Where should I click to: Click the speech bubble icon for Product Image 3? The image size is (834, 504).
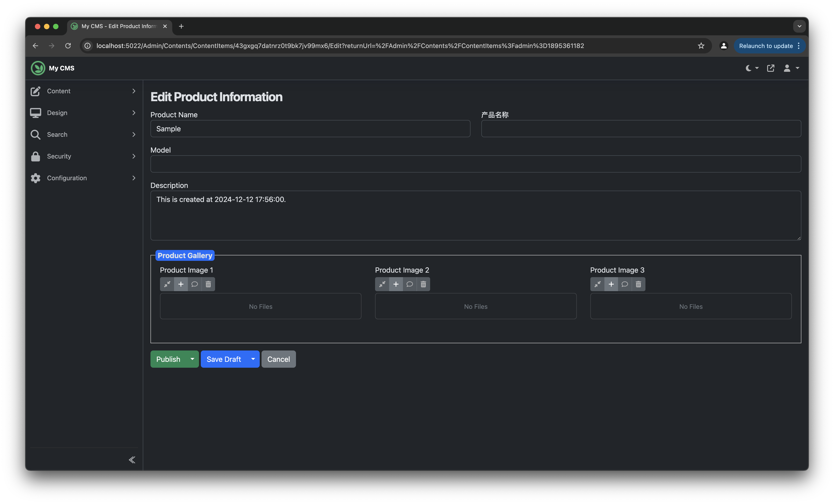pos(625,284)
